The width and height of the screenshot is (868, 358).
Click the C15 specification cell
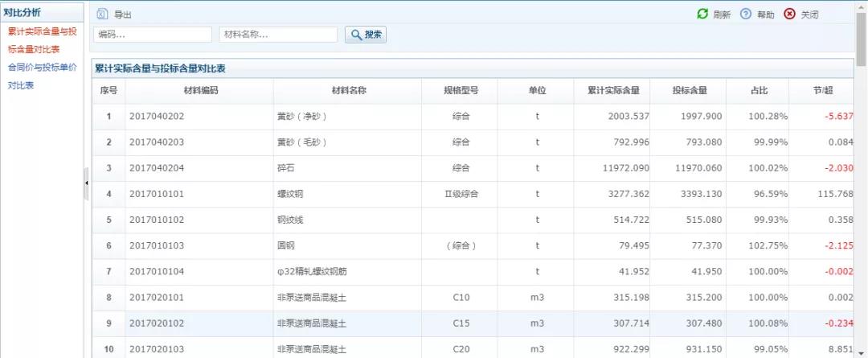point(461,323)
